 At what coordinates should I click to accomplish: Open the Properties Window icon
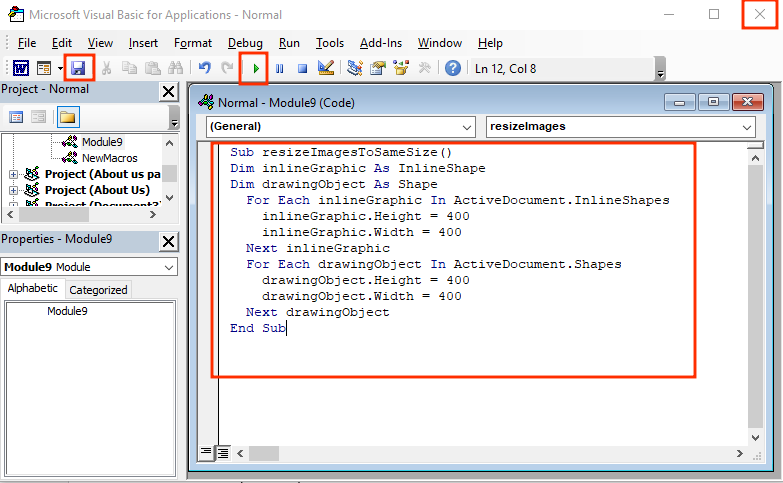tap(378, 68)
